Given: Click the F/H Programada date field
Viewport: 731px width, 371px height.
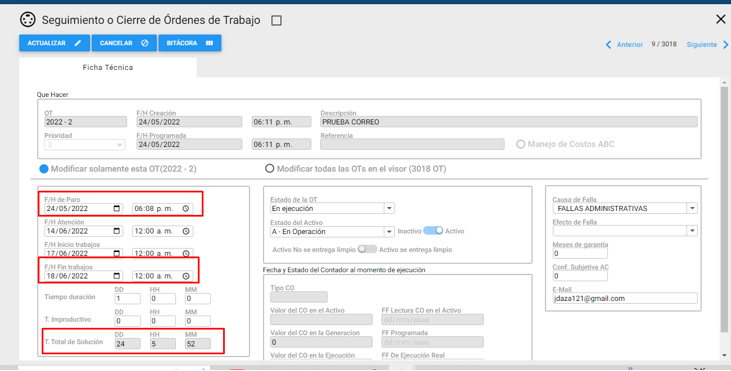Looking at the screenshot, I should pyautogui.click(x=189, y=144).
